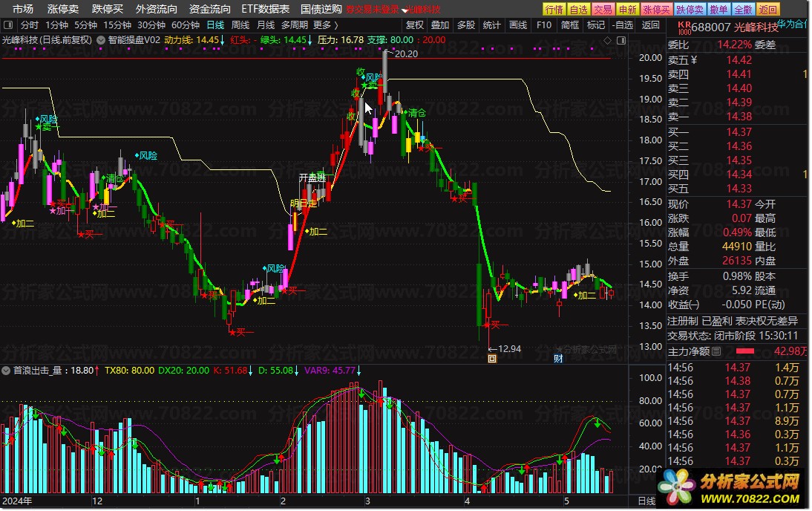Image resolution: width=812 pixels, height=511 pixels.
Task: Click the ¥ icon next to 卖五
Action: coord(694,60)
